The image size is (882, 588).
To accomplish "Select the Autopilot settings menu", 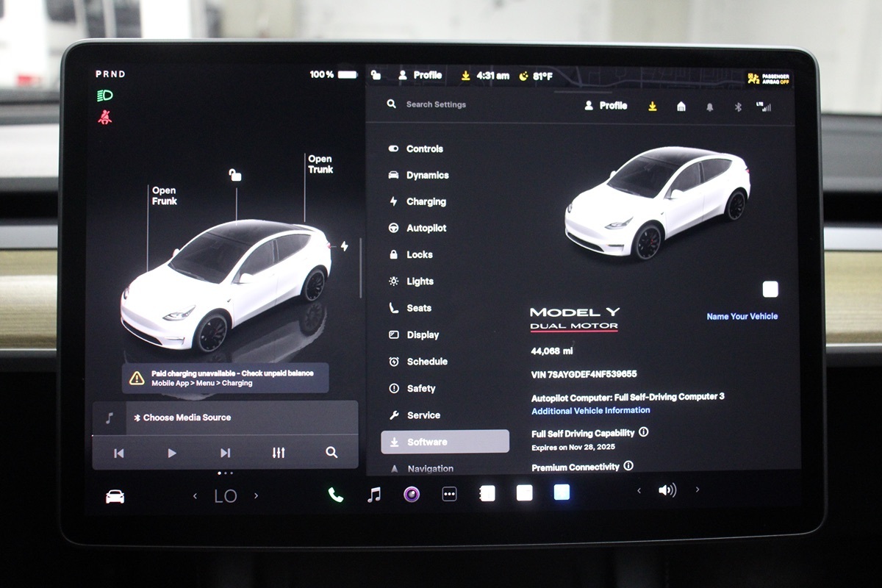I will [x=426, y=229].
